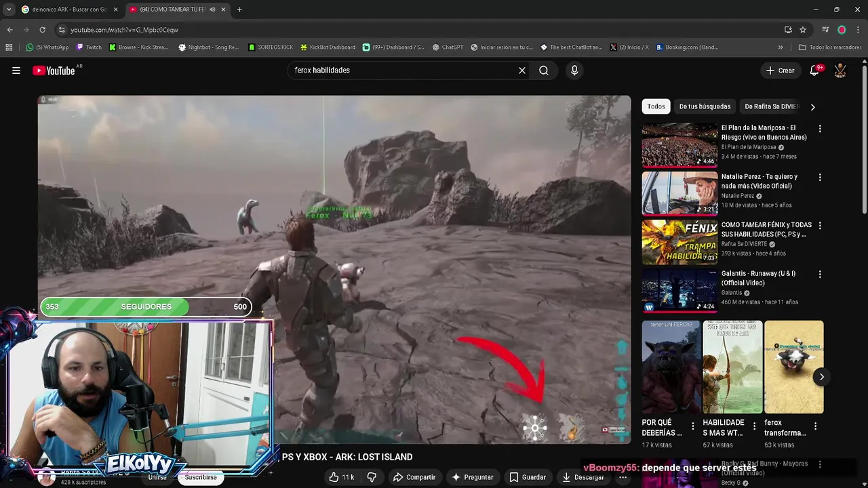Open COMO TAMEAR FÉNIX video thumbnail
Screen dimensions: 868x488
[x=679, y=242]
